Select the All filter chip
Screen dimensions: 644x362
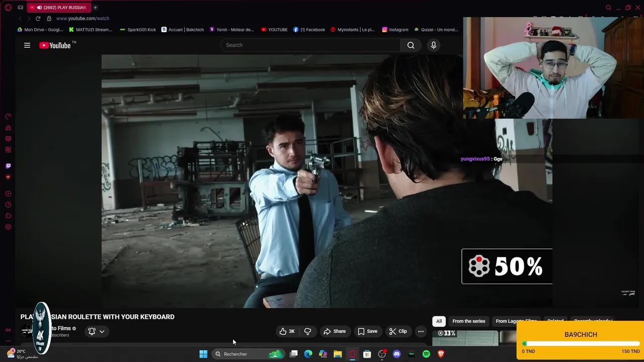point(439,321)
